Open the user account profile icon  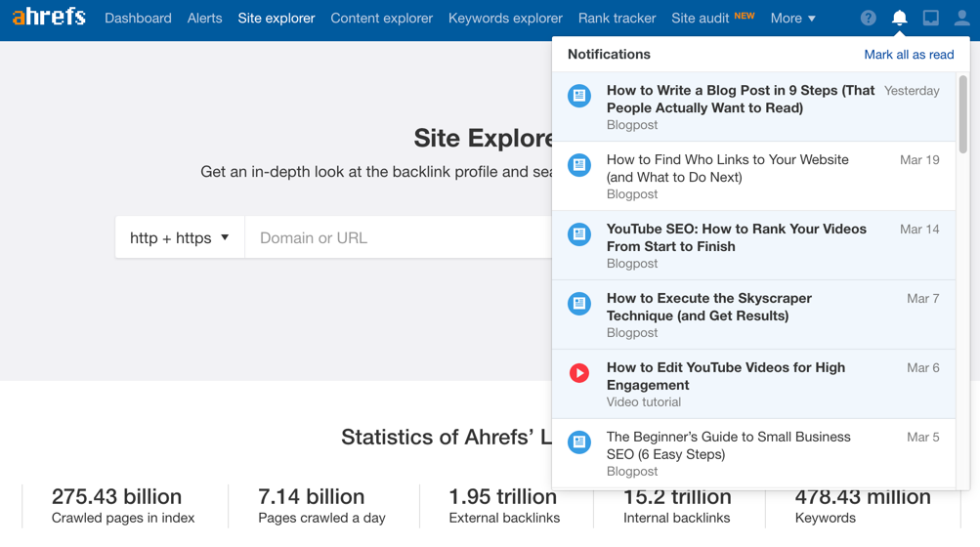(961, 18)
